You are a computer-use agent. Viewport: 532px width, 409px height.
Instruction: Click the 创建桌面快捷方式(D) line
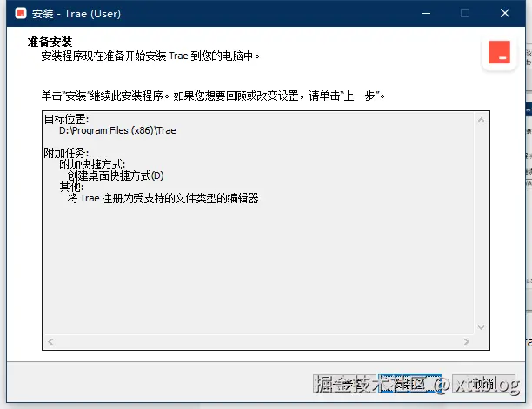point(116,175)
